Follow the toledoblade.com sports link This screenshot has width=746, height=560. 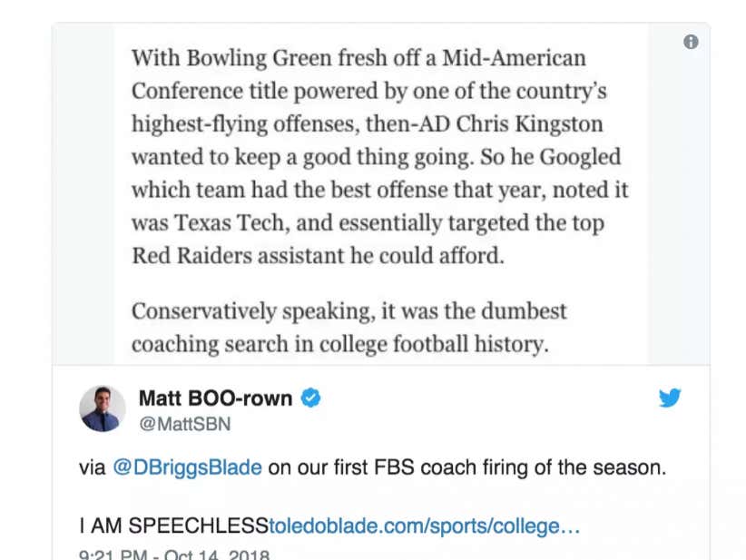click(424, 526)
